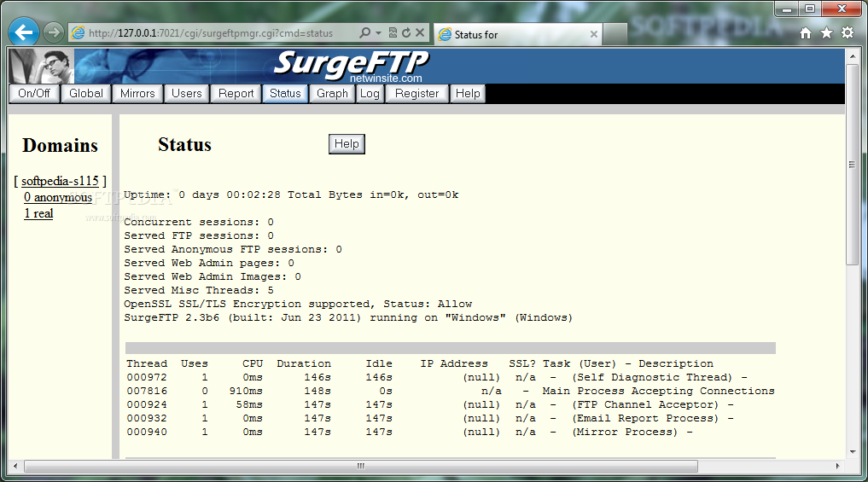Click thread ID 000924 in the table
The image size is (868, 482).
point(147,404)
